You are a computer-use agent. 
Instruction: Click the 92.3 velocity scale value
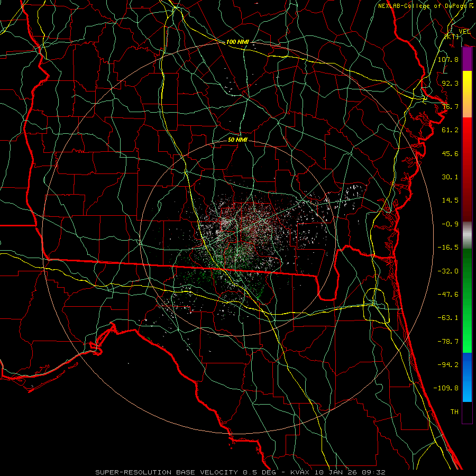coord(450,83)
